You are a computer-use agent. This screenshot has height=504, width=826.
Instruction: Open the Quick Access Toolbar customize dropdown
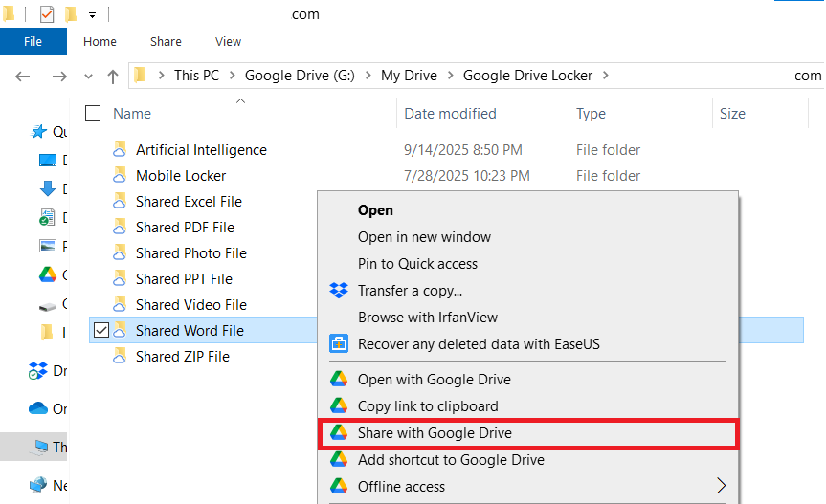[93, 15]
